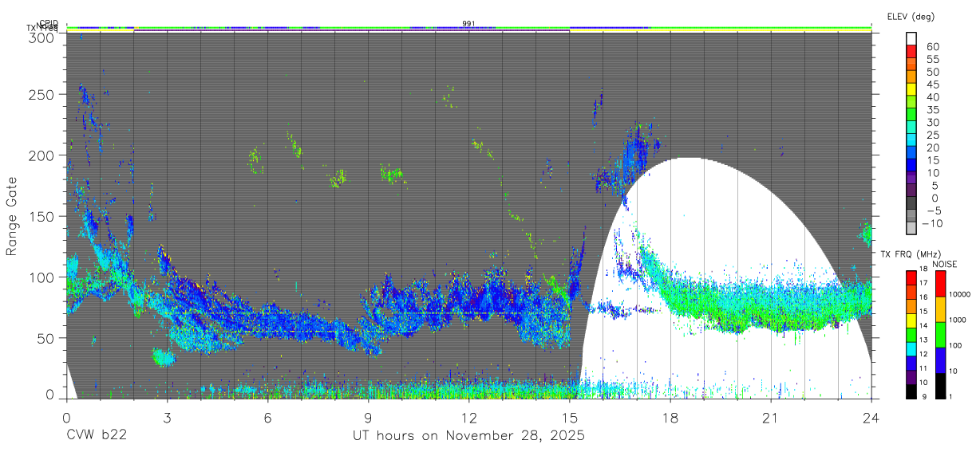
Task: Pick the blue ELEV swatch between 10 and 15
Action: 911,164
